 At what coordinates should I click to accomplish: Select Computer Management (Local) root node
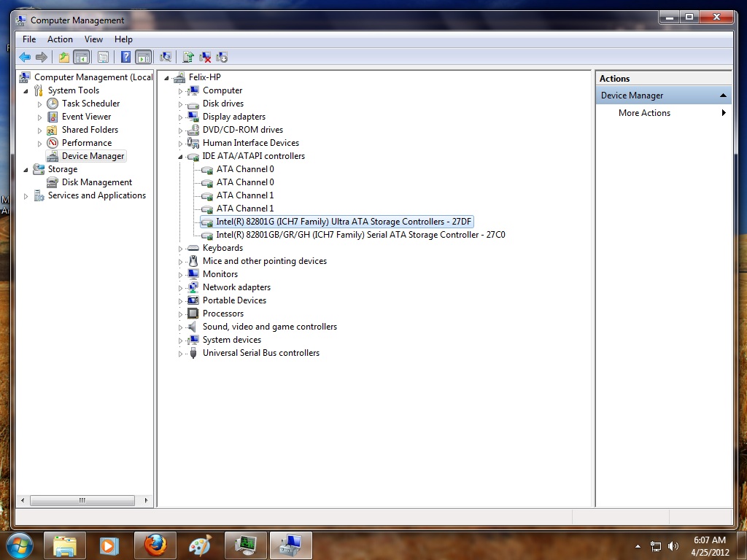click(93, 77)
